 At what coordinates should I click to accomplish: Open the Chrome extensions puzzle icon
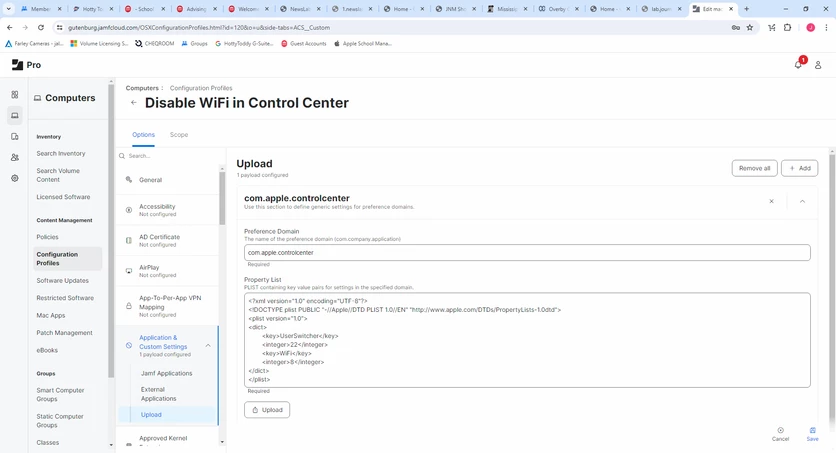point(787,27)
